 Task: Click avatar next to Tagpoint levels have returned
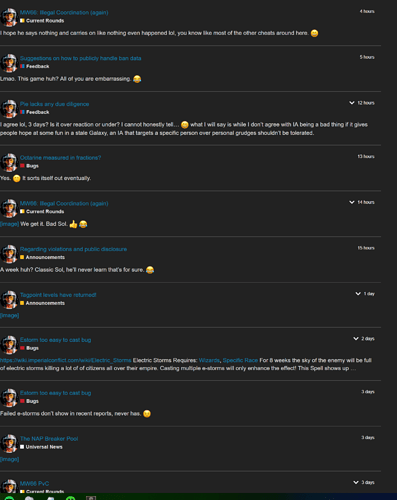click(9, 299)
